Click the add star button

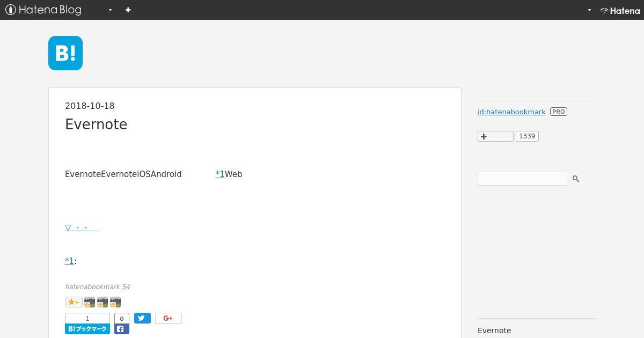tap(74, 302)
